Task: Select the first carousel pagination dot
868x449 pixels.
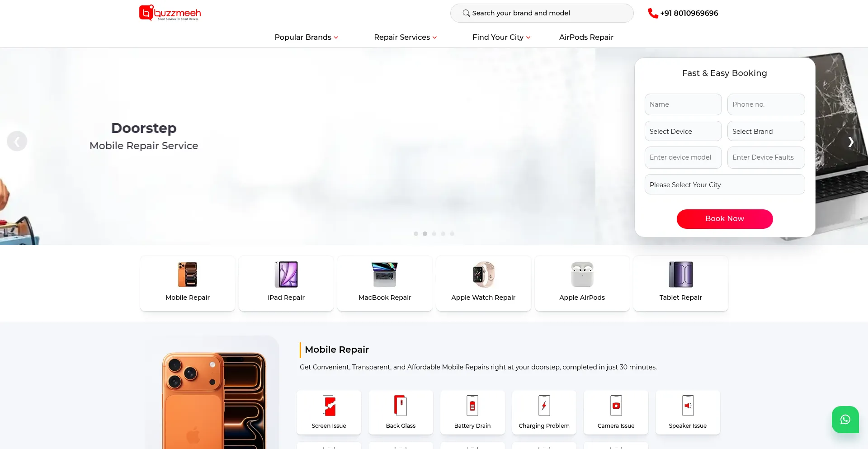Action: tap(416, 234)
